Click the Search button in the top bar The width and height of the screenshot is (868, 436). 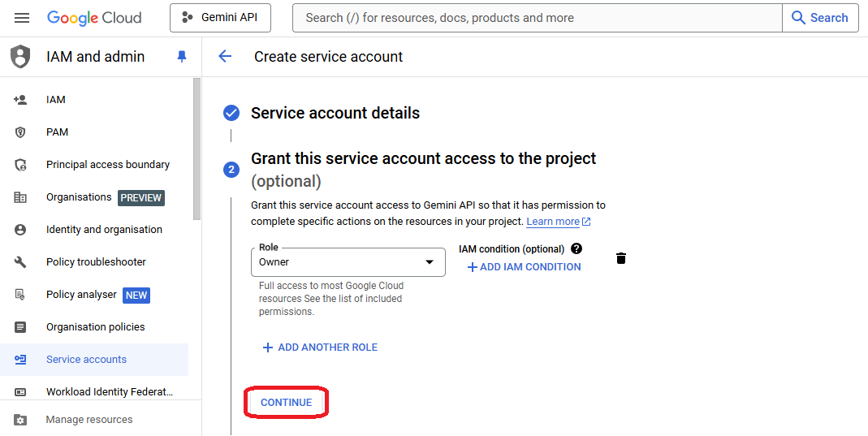click(x=819, y=18)
